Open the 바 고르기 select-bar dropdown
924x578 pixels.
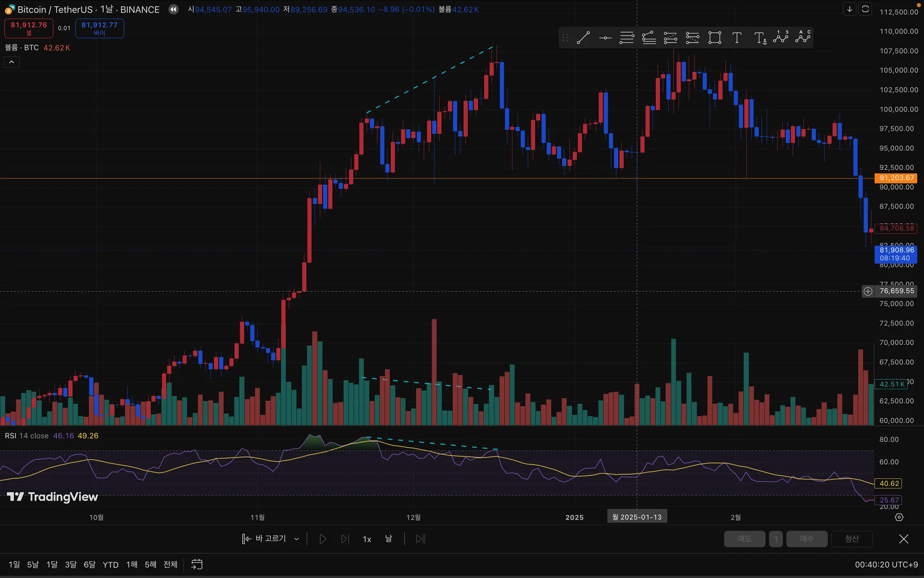271,538
